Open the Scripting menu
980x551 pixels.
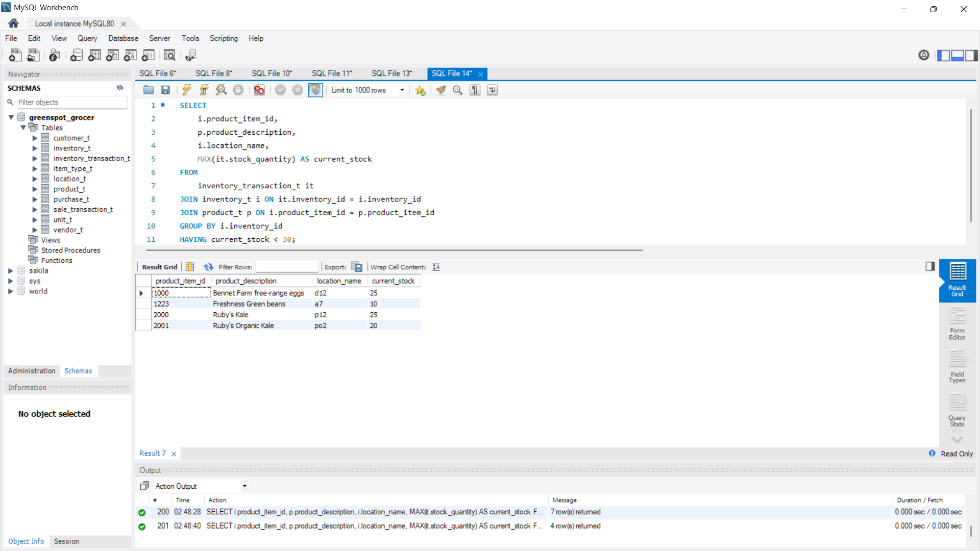[224, 38]
